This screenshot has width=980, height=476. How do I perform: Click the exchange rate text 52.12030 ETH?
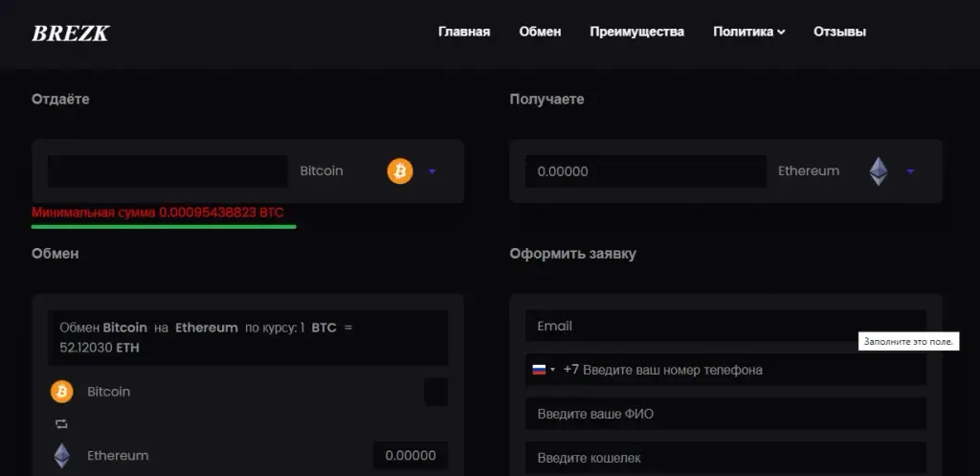100,348
